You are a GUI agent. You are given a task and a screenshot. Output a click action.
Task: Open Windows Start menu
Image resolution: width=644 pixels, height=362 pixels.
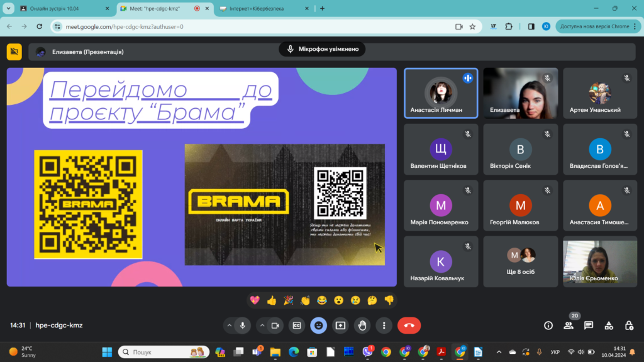107,352
